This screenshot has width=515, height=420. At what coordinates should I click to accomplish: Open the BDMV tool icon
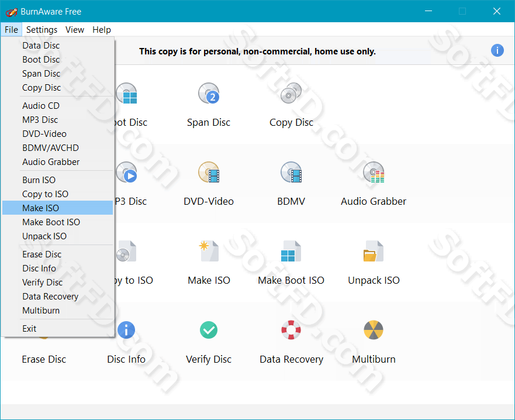tap(291, 172)
